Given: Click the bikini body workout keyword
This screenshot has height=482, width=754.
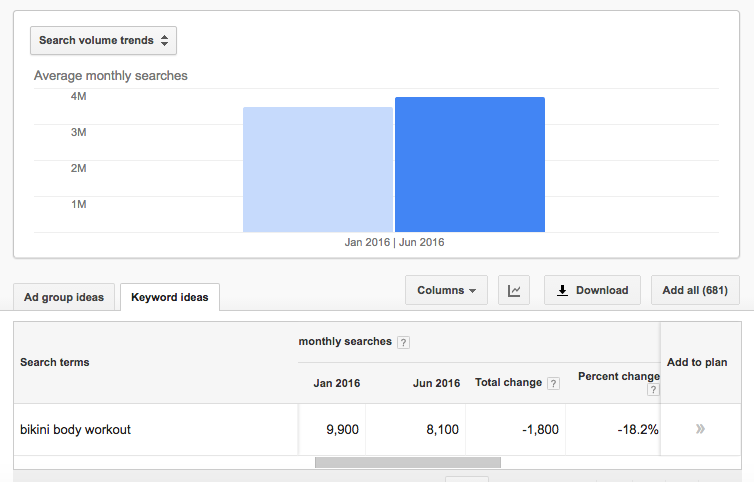Looking at the screenshot, I should pyautogui.click(x=75, y=430).
